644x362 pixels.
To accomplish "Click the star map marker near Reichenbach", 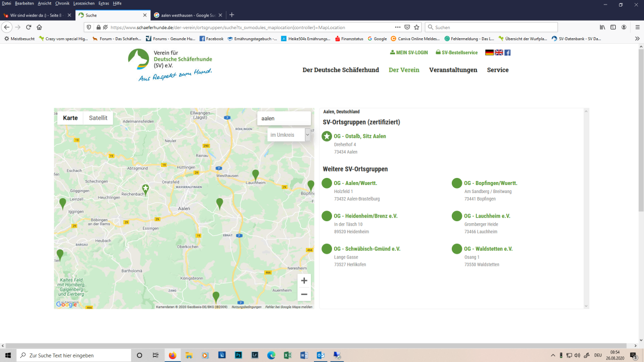I will (x=145, y=189).
